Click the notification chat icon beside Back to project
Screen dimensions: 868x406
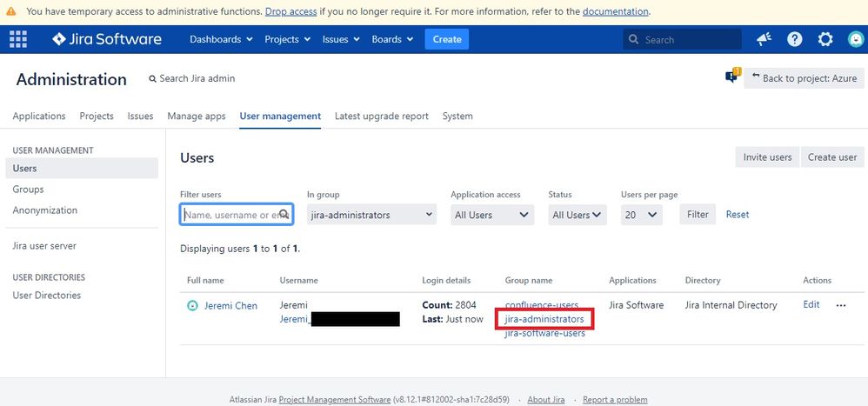pos(732,76)
